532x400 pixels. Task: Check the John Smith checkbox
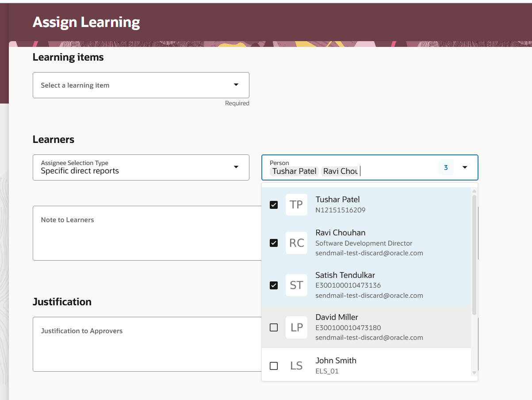[x=274, y=366]
